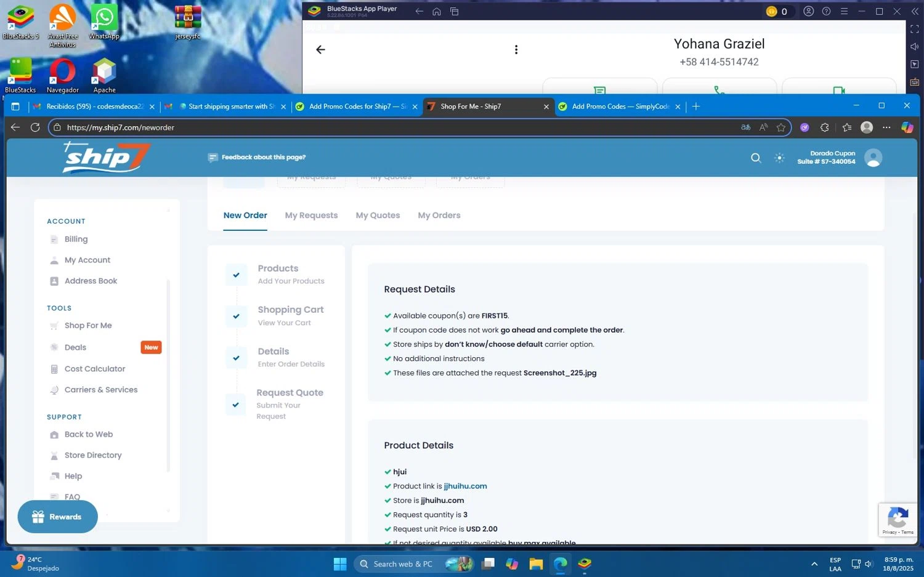Viewport: 924px width, 577px height.
Task: Switch to Recibidos Gmail tab
Action: point(94,107)
